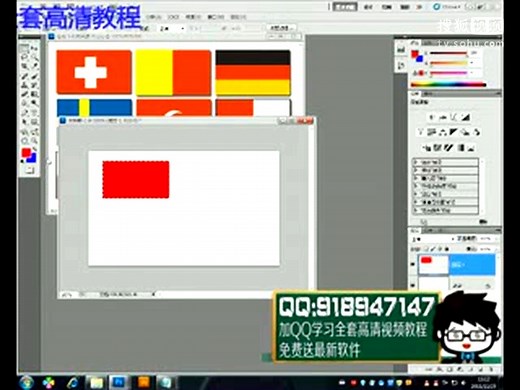Hide the selected red rectangle layer
Viewport: 520px width, 390px height.
coord(413,264)
